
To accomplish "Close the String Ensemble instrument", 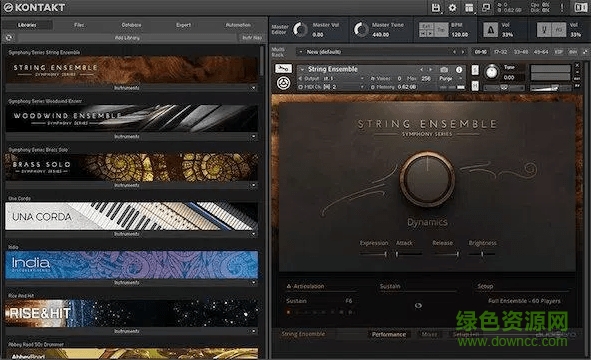I will [577, 66].
